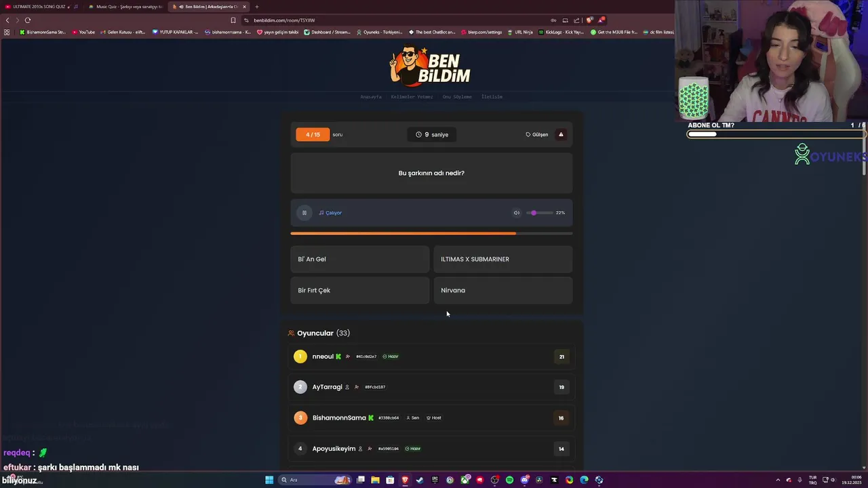Select player AyTarragi row
868x488 pixels.
pos(431,387)
